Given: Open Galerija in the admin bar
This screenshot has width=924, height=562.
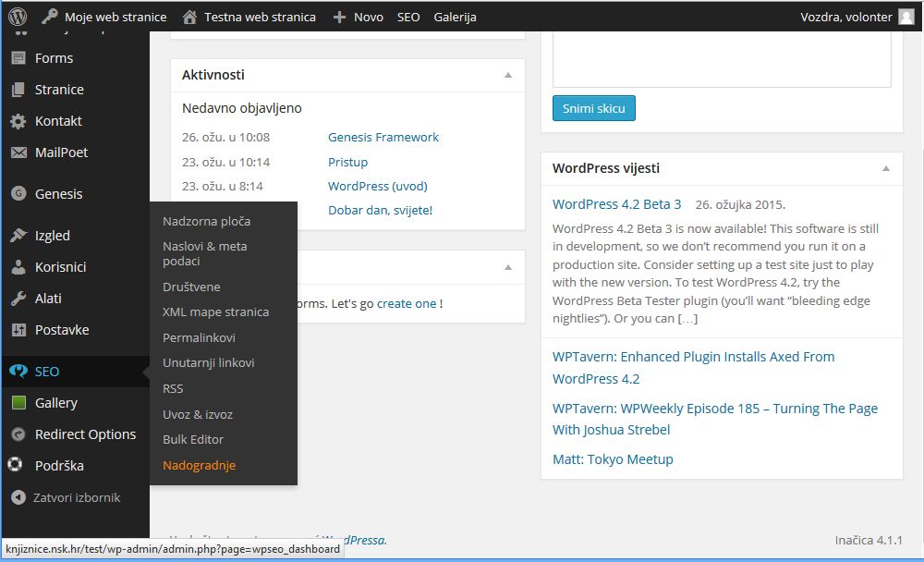Looking at the screenshot, I should (455, 18).
